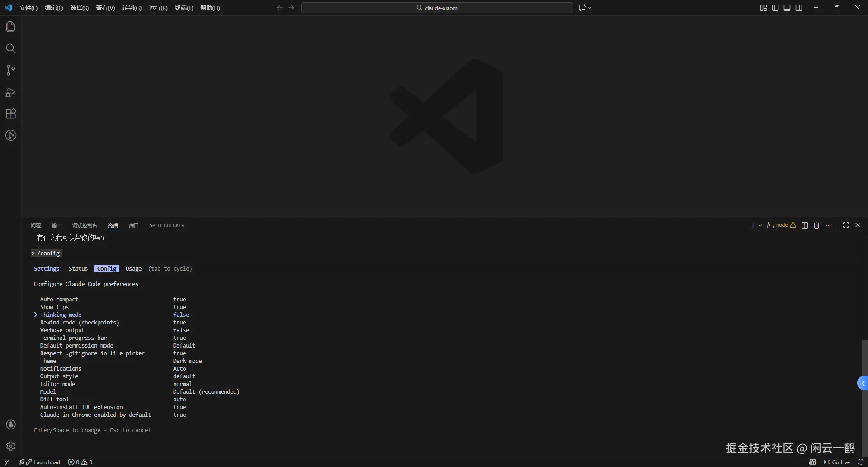Viewport: 868px width, 467px height.
Task: Change the Theme value Dark mode
Action: [188, 361]
